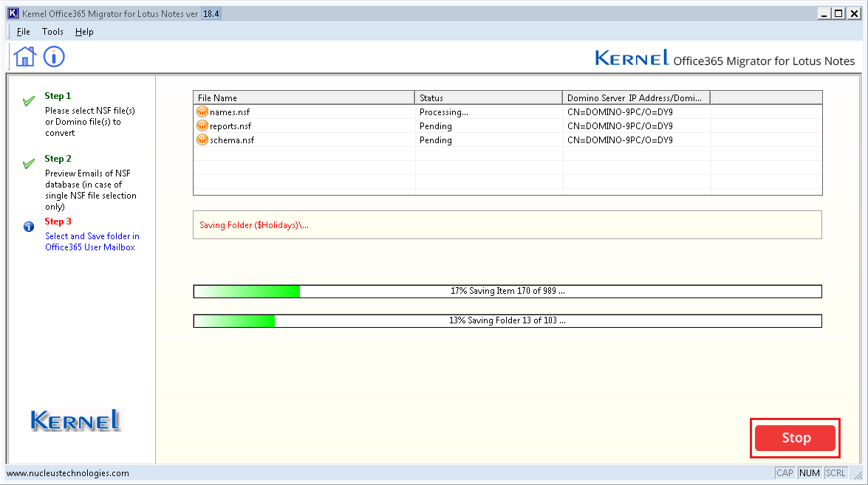Click the Step 1 heading
868x485 pixels.
[58, 96]
